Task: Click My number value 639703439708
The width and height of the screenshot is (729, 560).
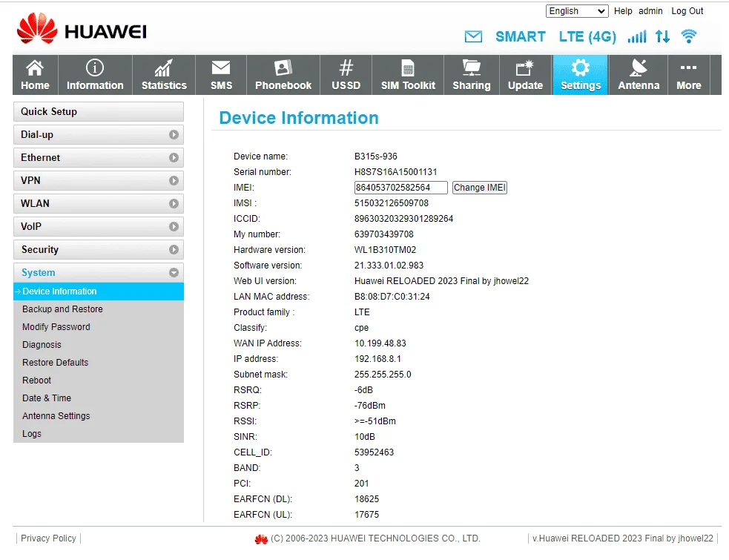Action: click(x=384, y=234)
